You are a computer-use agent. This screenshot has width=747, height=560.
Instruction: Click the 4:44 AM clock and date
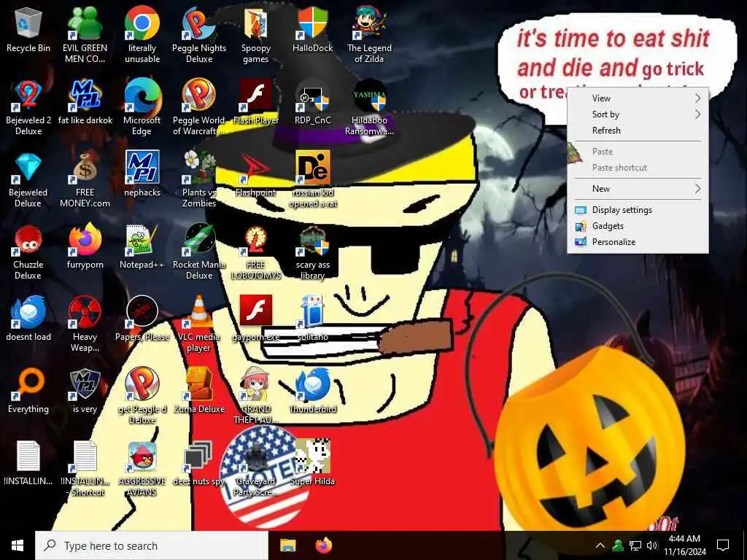pyautogui.click(x=685, y=545)
